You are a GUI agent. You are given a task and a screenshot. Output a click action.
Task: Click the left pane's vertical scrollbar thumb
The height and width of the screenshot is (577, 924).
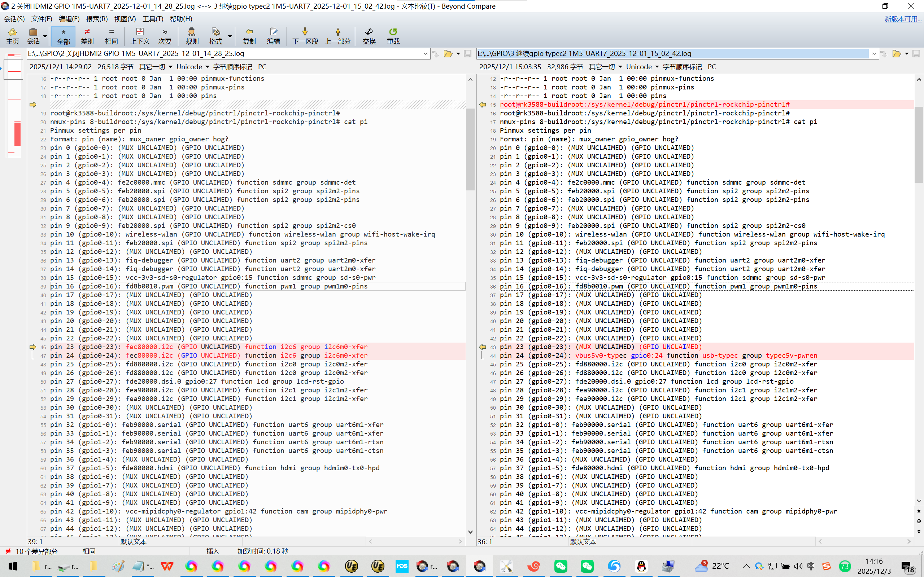click(470, 149)
